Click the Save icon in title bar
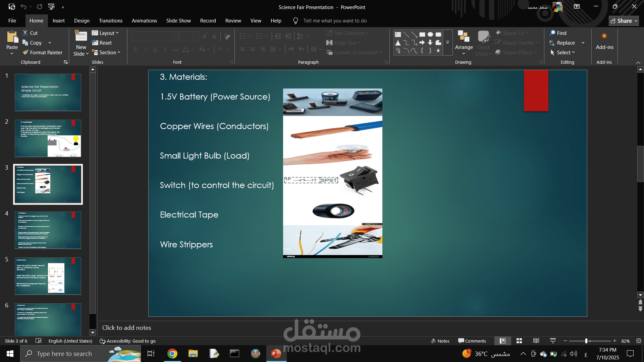644x362 pixels. [12, 7]
